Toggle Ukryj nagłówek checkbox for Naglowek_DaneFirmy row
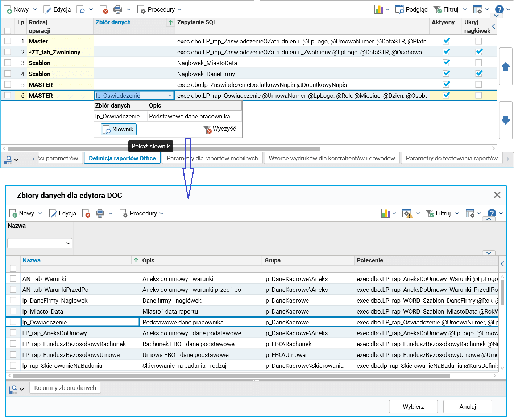The width and height of the screenshot is (514, 420). (x=479, y=73)
